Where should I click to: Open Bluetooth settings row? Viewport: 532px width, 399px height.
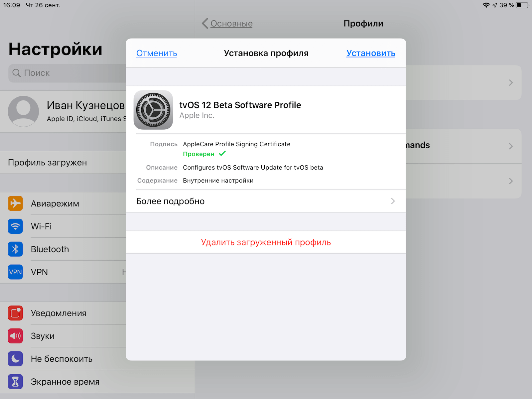pos(63,249)
